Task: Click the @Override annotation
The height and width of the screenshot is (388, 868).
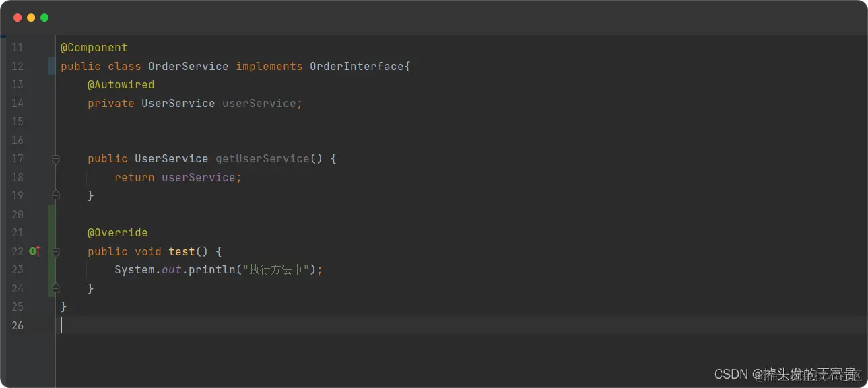Action: click(118, 233)
